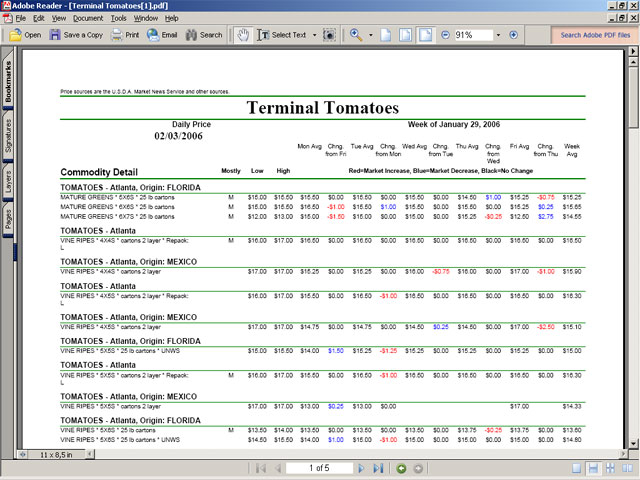Click the 'Mostly' column header
This screenshot has height=480, width=640.
point(231,171)
